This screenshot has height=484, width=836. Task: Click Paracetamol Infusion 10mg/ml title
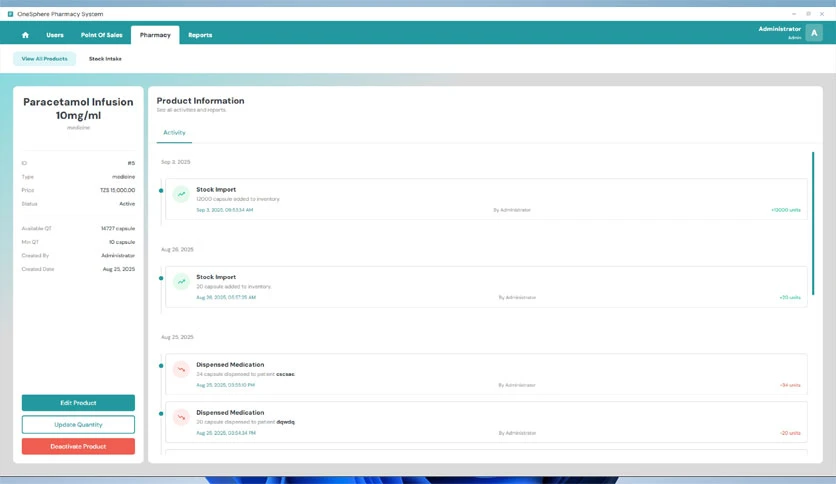78,109
